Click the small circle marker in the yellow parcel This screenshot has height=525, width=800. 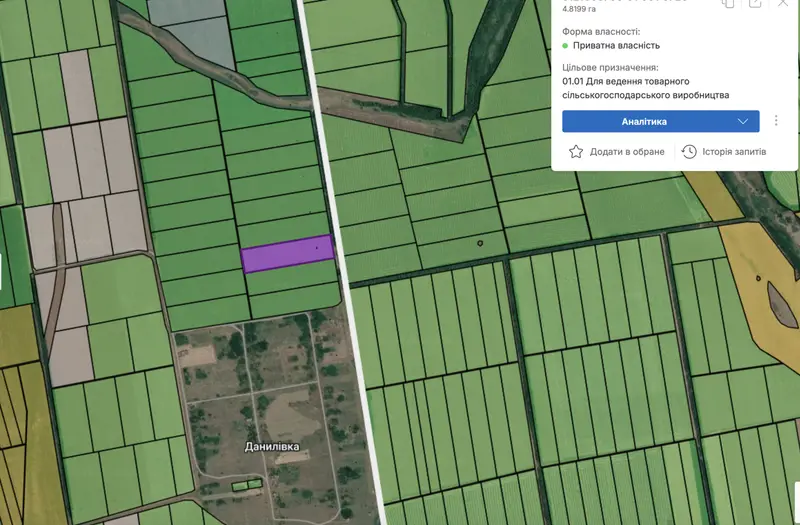758,278
